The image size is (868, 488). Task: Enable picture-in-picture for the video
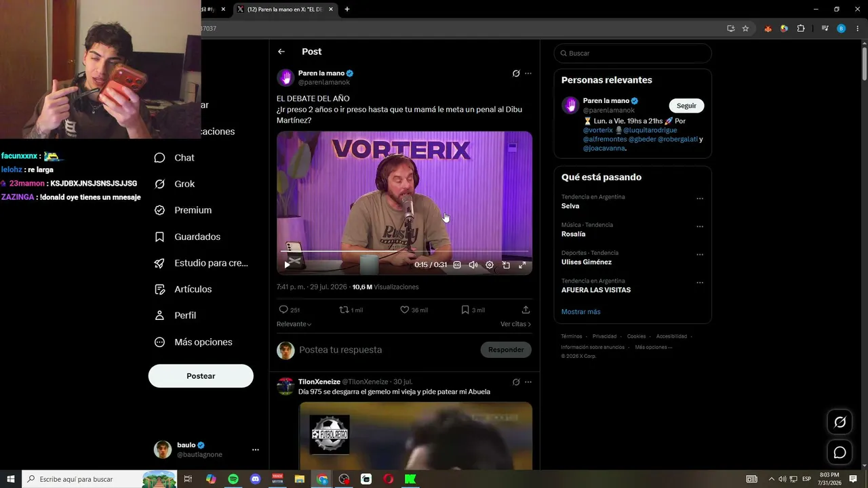pos(506,265)
